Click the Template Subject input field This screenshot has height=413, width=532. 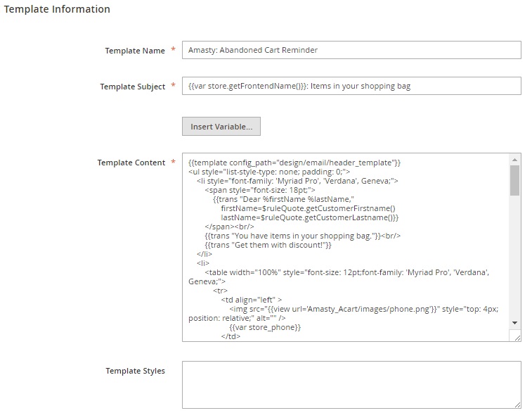coord(351,86)
